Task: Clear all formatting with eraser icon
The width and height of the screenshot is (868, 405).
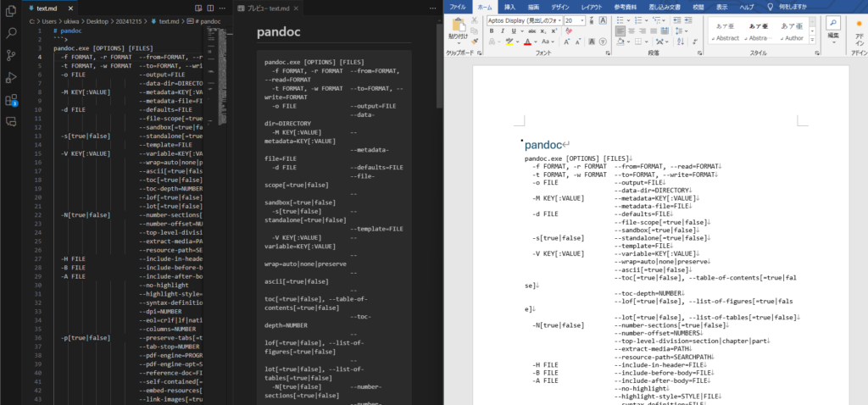Action: (x=569, y=31)
